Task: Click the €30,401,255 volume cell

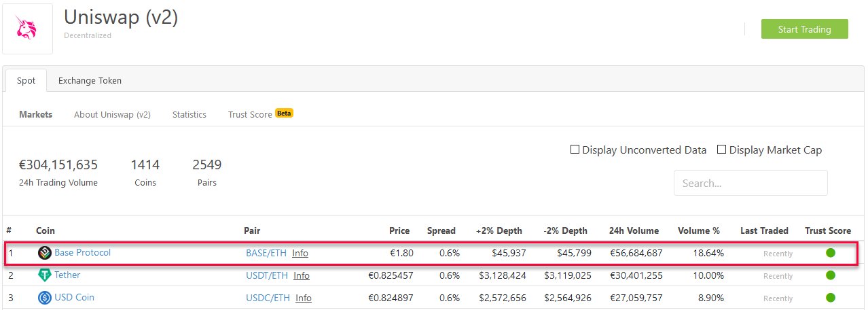Action: 636,275
